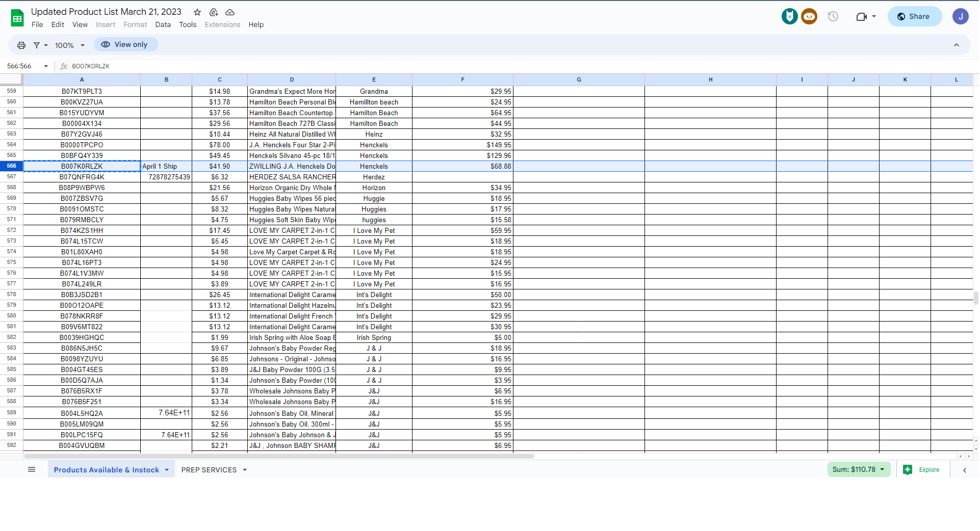Expand video call options arrow
This screenshot has height=531, width=980.
(x=874, y=17)
